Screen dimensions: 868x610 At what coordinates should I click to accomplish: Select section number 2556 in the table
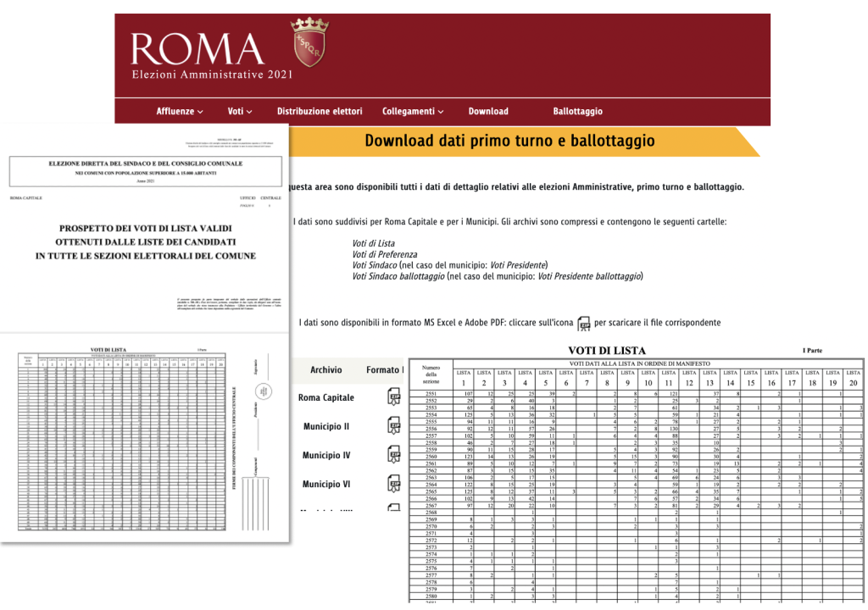(x=431, y=429)
